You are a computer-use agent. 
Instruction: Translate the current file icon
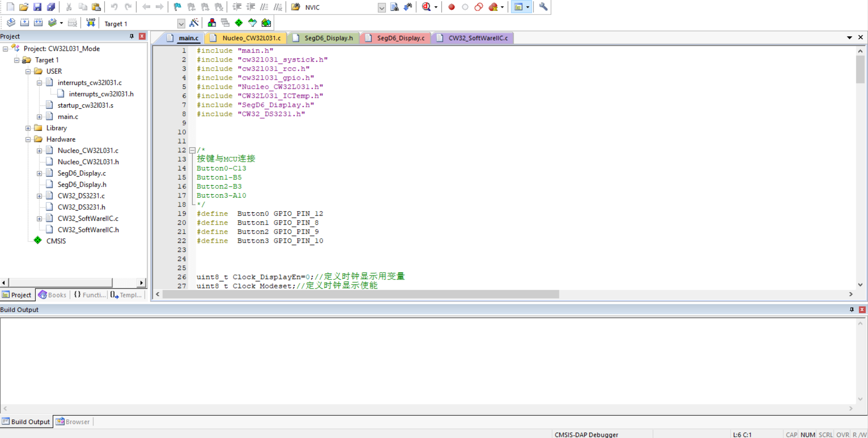[x=11, y=23]
